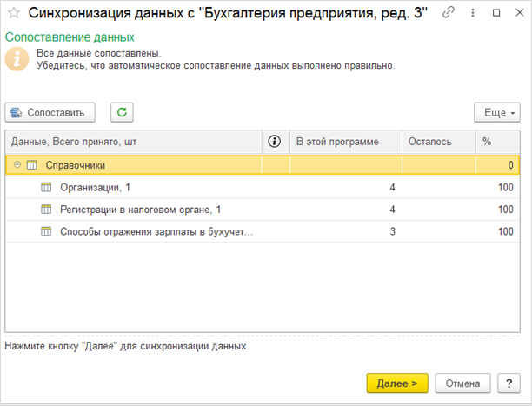Click table icon beside Организации row

coord(47,187)
